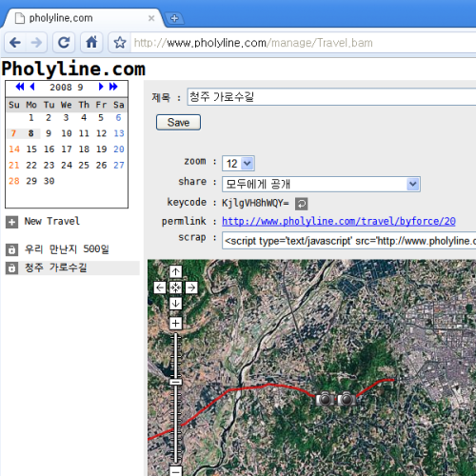476x476 pixels.
Task: Open the permlink travel URL
Action: point(339,221)
